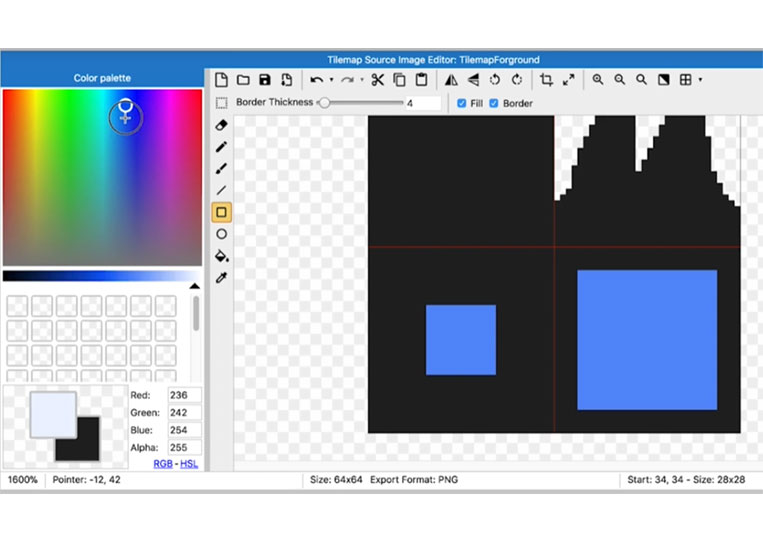763x541 pixels.
Task: Open the redo history dropdown arrow
Action: [362, 80]
